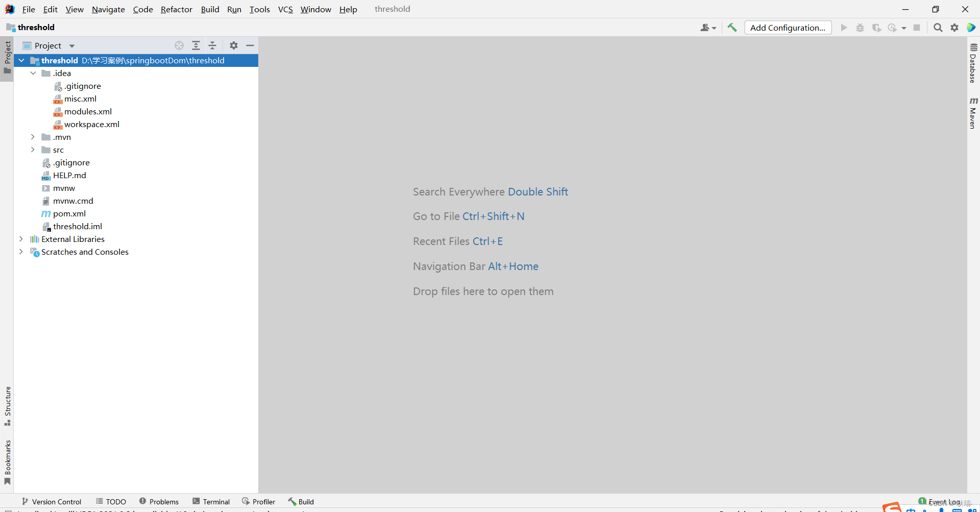
Task: Click the colorful plugin icon at top right
Action: [x=971, y=28]
